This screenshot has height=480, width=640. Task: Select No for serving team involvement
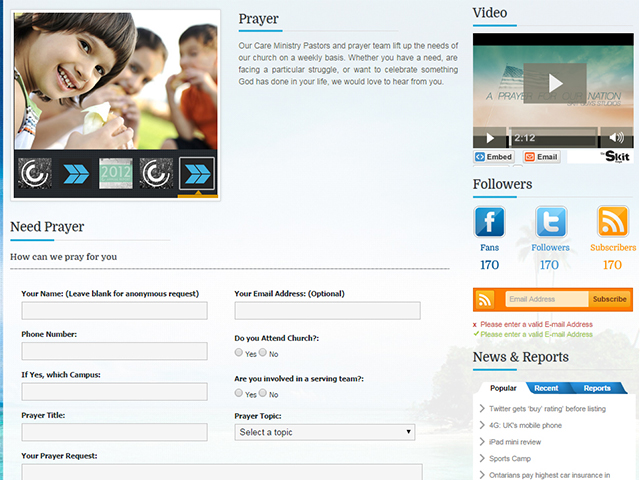click(263, 393)
